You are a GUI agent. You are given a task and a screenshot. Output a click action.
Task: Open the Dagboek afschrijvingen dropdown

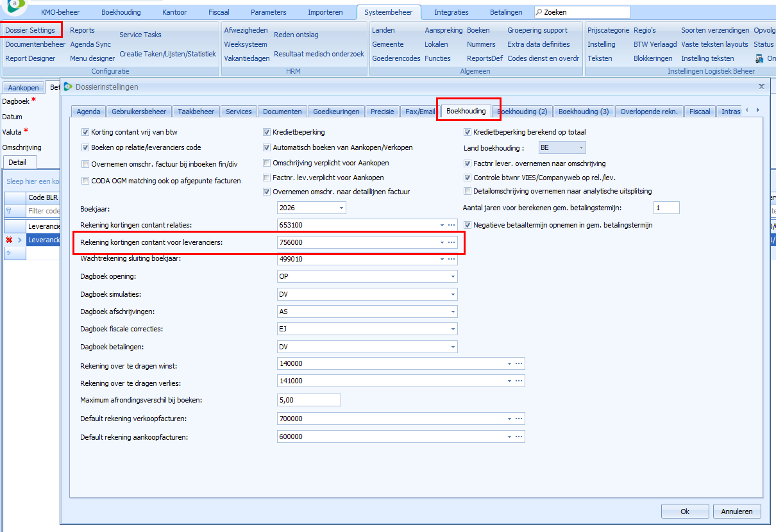pyautogui.click(x=453, y=312)
